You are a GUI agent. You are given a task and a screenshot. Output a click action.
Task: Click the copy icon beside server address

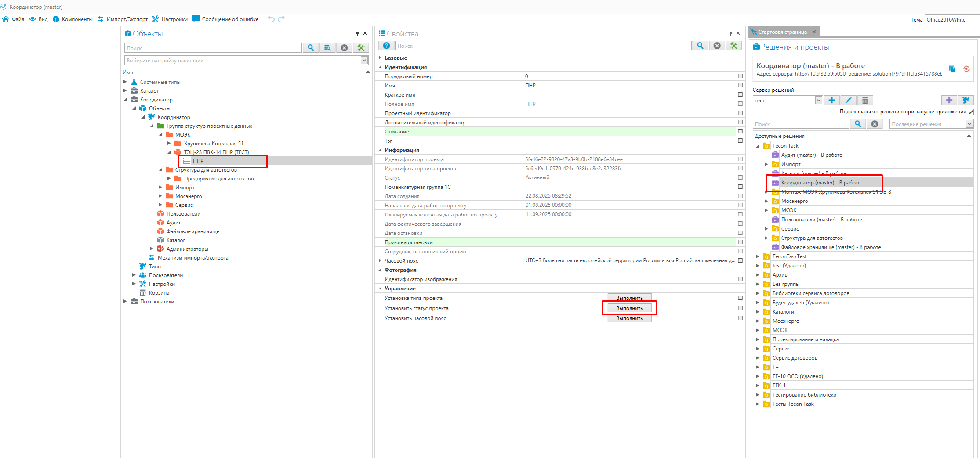coord(952,69)
